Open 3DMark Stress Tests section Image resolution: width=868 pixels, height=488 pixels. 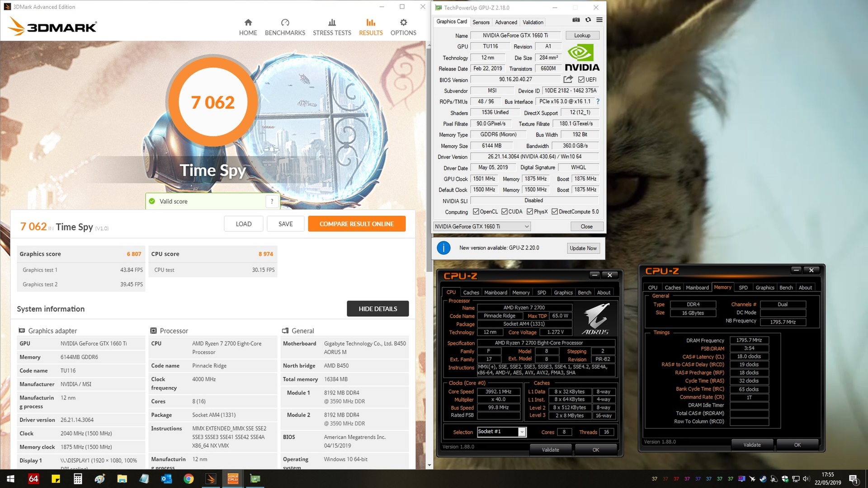click(x=332, y=27)
